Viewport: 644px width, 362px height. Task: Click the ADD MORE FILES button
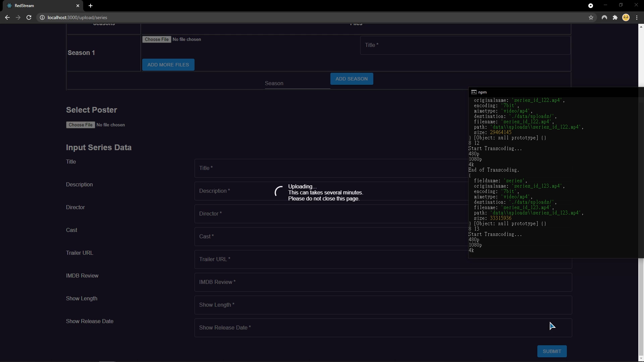[168, 65]
